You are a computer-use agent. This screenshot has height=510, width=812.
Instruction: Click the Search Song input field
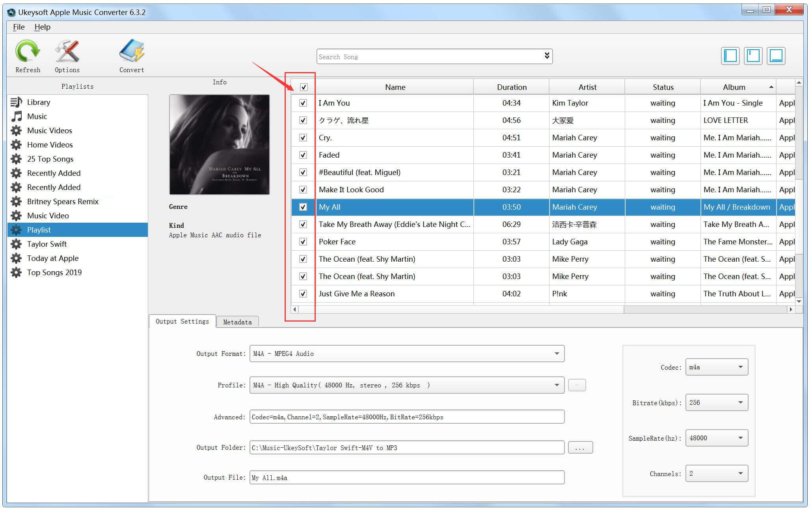(433, 56)
